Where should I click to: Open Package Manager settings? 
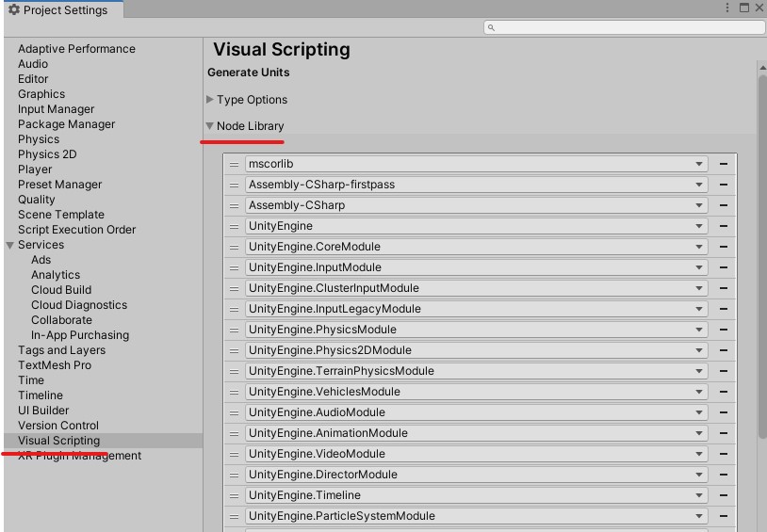(x=67, y=124)
